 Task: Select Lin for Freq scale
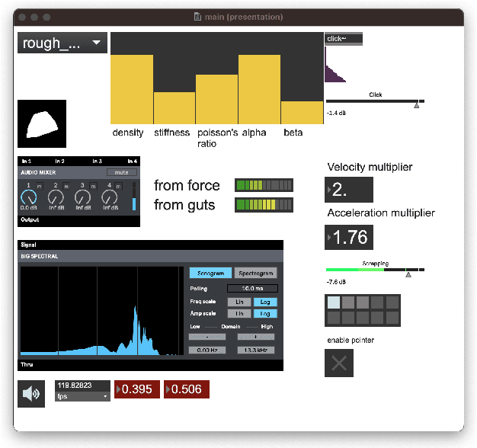click(x=239, y=302)
